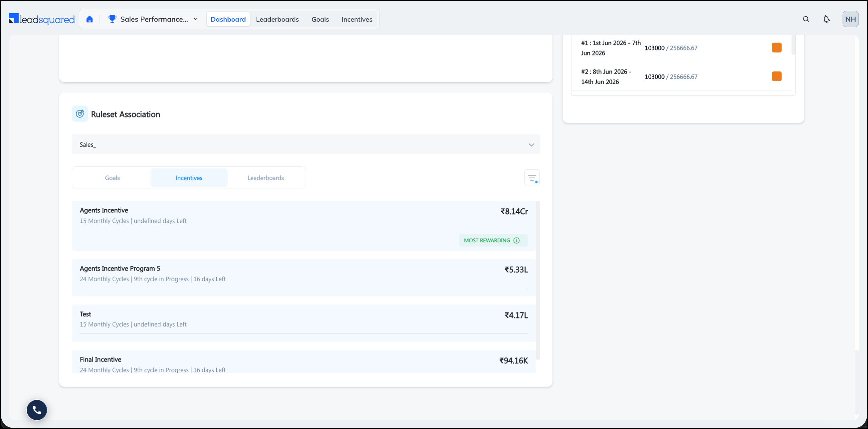868x429 pixels.
Task: Click Ruleset Association heading
Action: (x=125, y=114)
